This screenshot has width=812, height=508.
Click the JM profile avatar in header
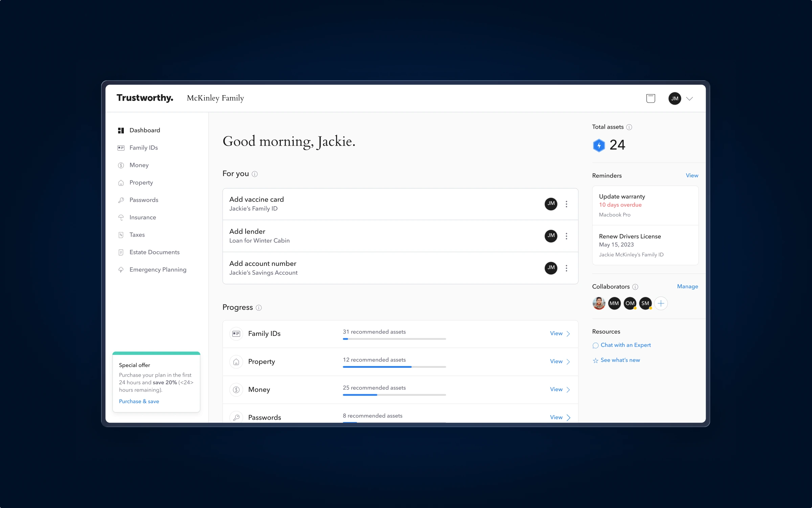click(x=675, y=99)
